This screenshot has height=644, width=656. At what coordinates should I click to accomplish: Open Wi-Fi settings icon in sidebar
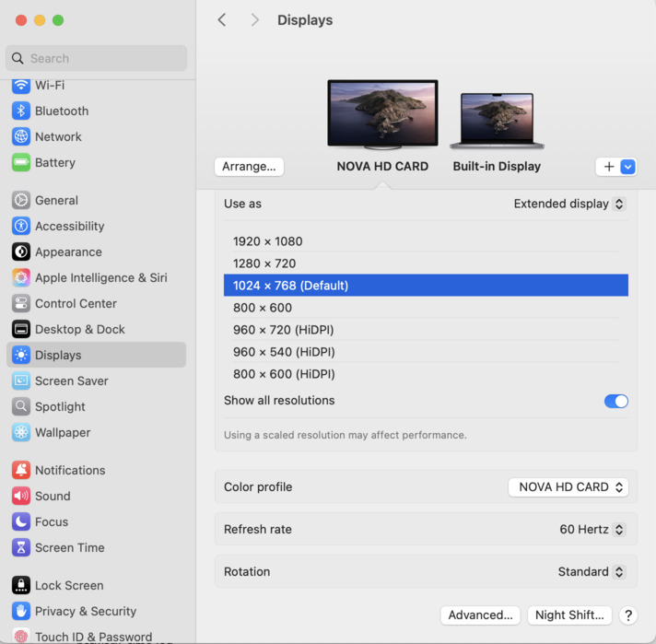(x=21, y=86)
